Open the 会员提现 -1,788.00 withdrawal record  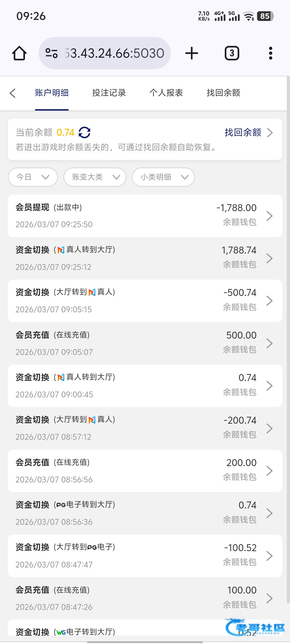click(x=145, y=216)
